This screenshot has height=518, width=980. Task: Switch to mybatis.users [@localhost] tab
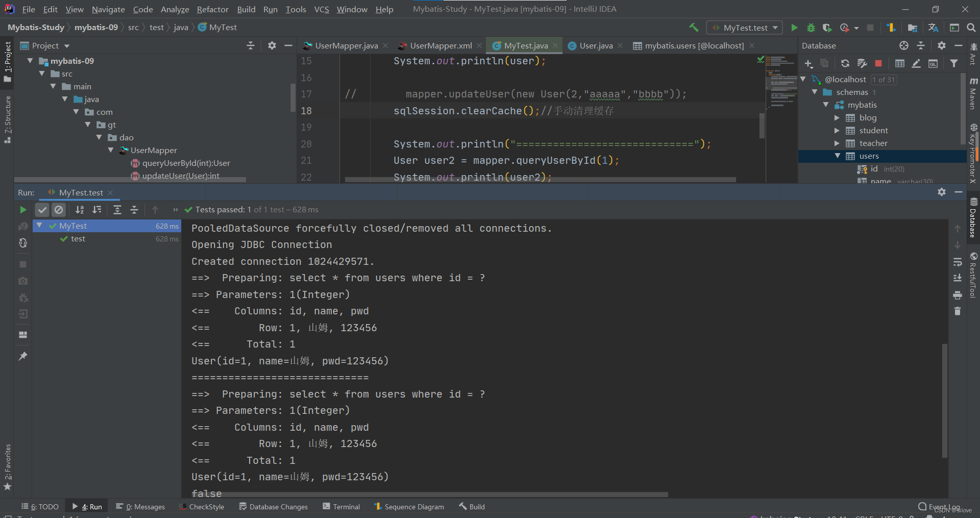(694, 45)
